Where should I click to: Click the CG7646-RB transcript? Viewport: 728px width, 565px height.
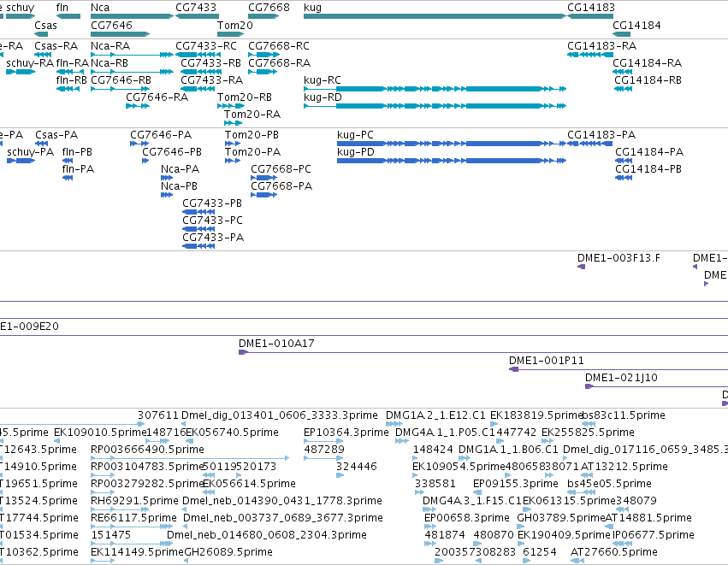tap(120, 89)
